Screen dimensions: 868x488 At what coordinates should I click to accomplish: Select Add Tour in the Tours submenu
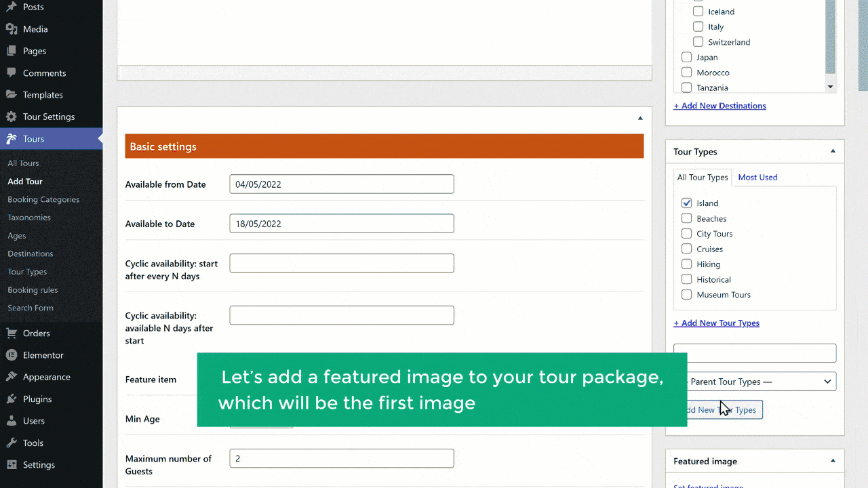(25, 181)
